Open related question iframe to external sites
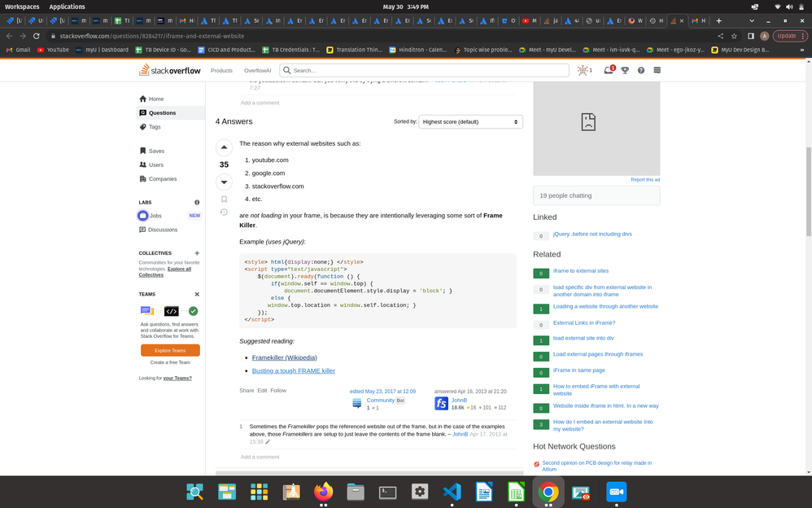 pyautogui.click(x=580, y=270)
